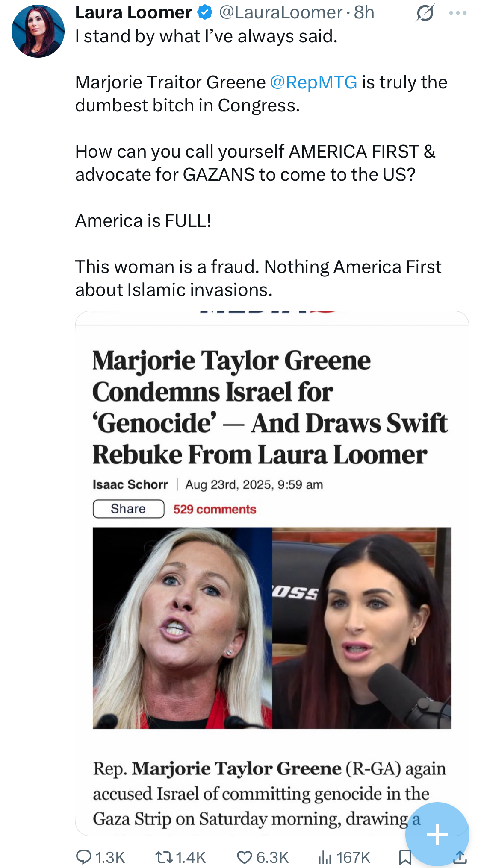The image size is (481, 868).
Task: Open the @RepMTG mention link
Action: (313, 82)
